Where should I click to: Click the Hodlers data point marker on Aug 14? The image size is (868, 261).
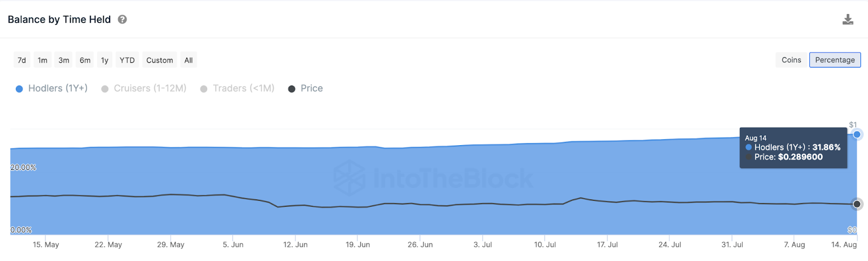[857, 134]
